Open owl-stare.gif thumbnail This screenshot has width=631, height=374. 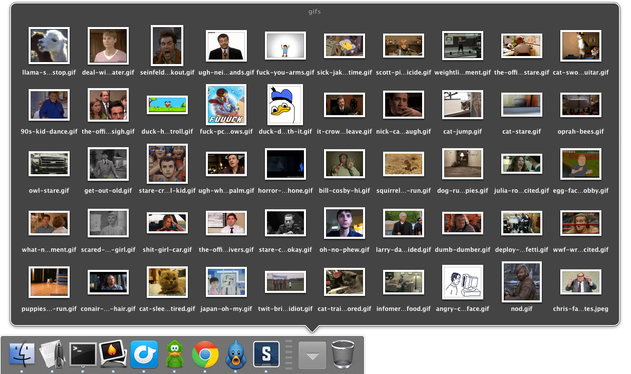pos(49,163)
